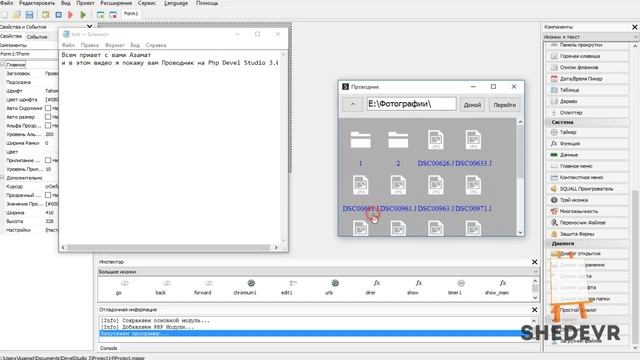Collapse the Система component group
Image resolution: width=640 pixels, height=360 pixels.
tap(548, 122)
